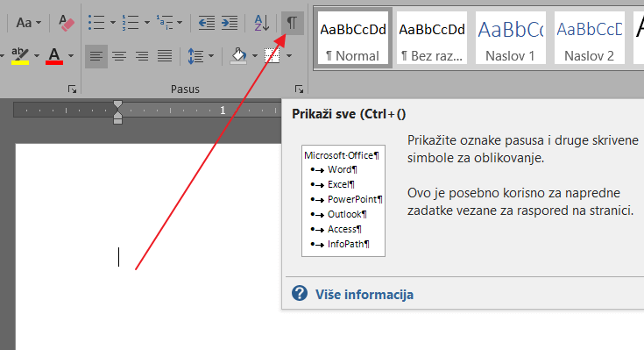
Task: Click the shading paint bucket icon
Action: point(239,56)
